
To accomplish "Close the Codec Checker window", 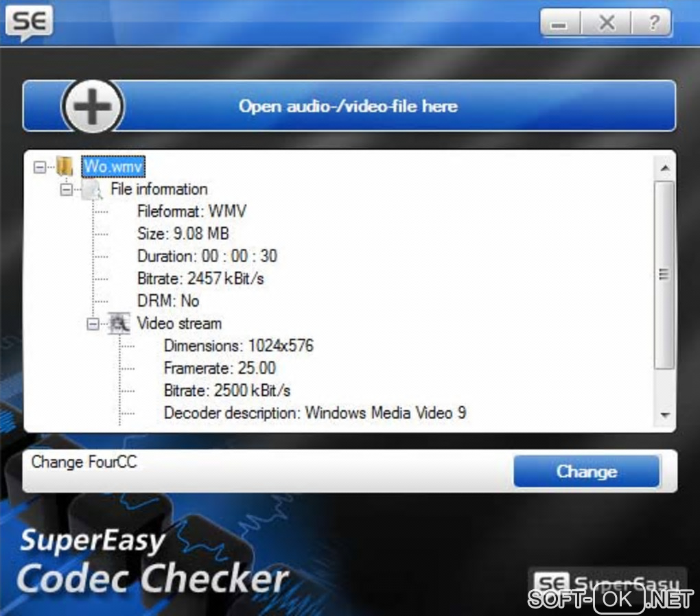I will (x=607, y=23).
